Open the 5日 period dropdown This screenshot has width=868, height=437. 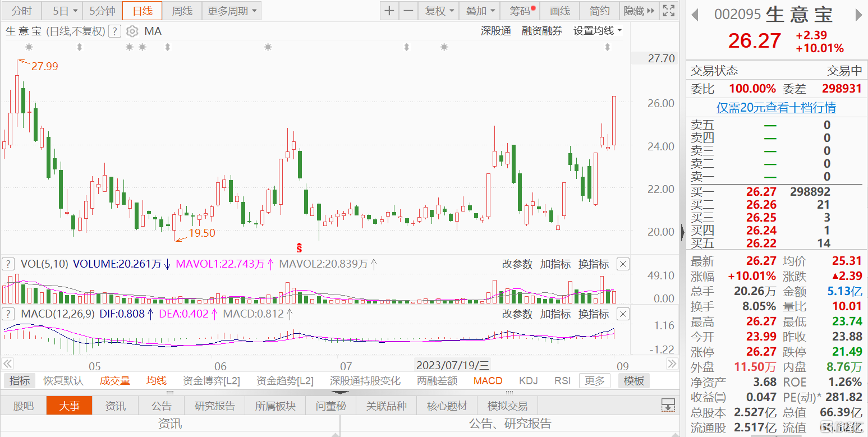[62, 11]
